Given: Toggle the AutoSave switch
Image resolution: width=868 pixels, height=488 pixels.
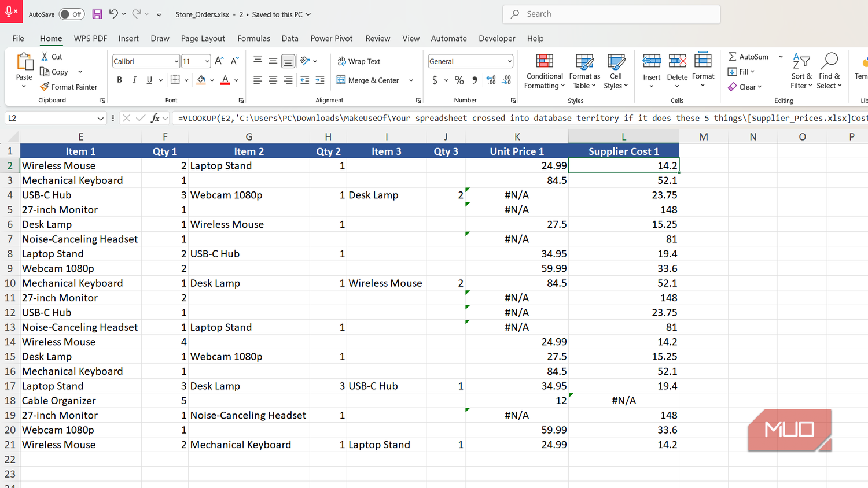Looking at the screenshot, I should [x=72, y=14].
